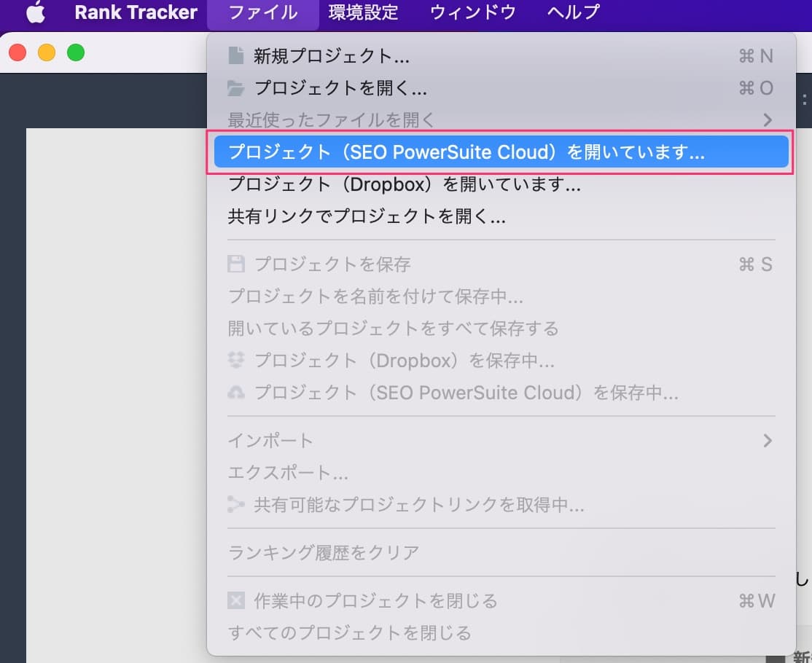
Task: Choose すべてのプロジェクトを閉じる entry
Action: tap(501, 632)
